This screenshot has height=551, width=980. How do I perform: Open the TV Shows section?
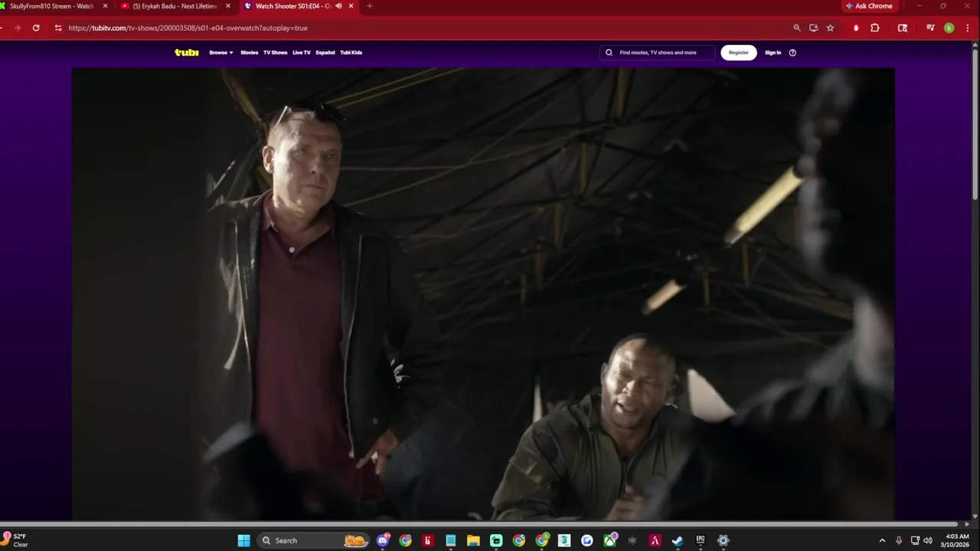click(x=275, y=53)
